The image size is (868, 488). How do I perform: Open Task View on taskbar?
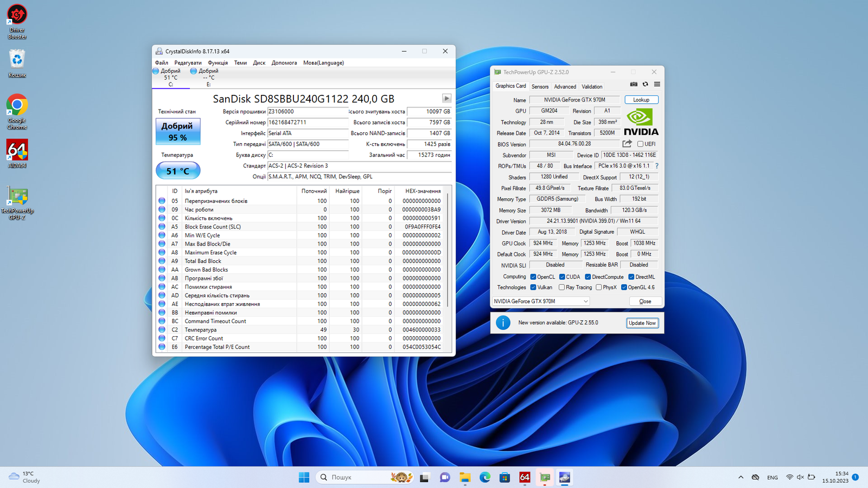tap(425, 477)
